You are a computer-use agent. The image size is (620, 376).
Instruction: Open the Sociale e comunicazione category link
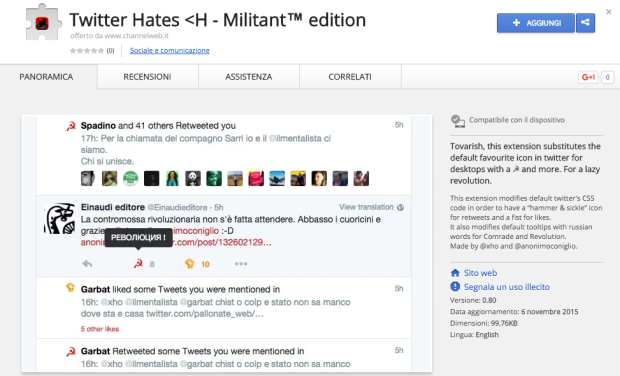(170, 50)
